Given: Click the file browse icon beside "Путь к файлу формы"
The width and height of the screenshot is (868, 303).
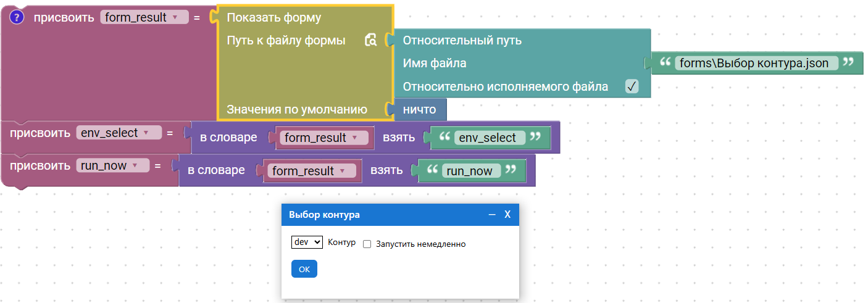Looking at the screenshot, I should point(370,41).
